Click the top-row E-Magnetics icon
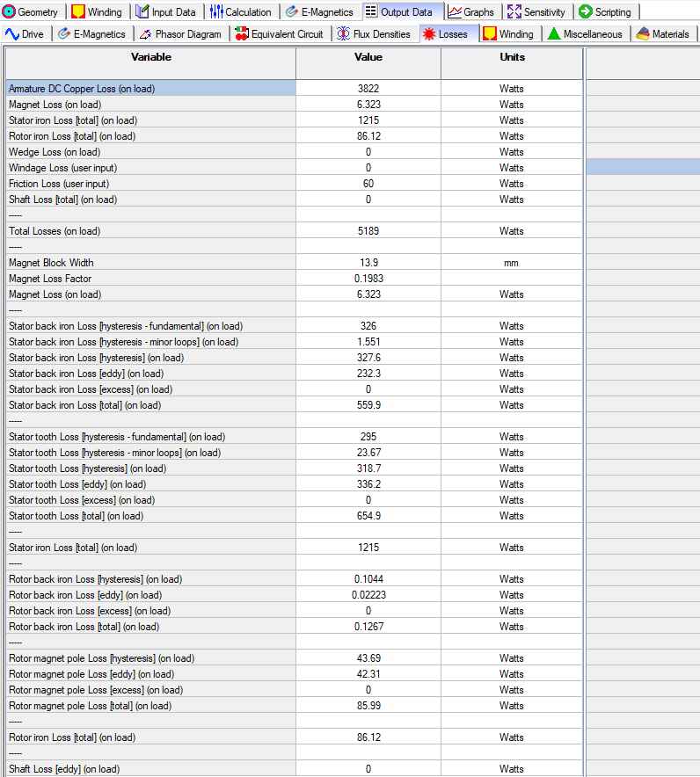Image resolution: width=700 pixels, height=777 pixels. pyautogui.click(x=292, y=11)
